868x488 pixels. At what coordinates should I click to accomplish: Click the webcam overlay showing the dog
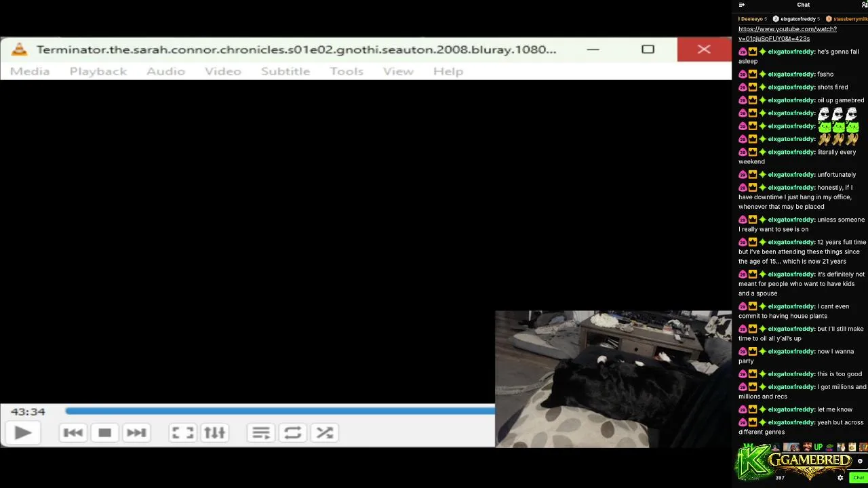point(613,379)
